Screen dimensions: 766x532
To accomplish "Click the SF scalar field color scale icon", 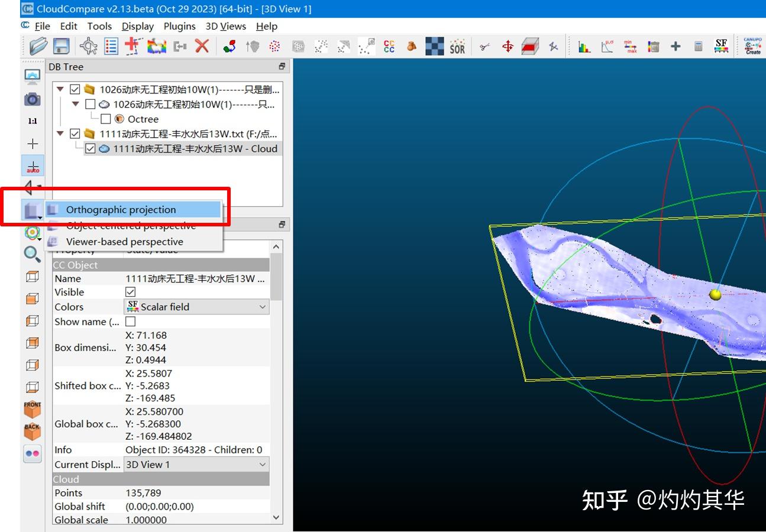I will click(x=721, y=46).
